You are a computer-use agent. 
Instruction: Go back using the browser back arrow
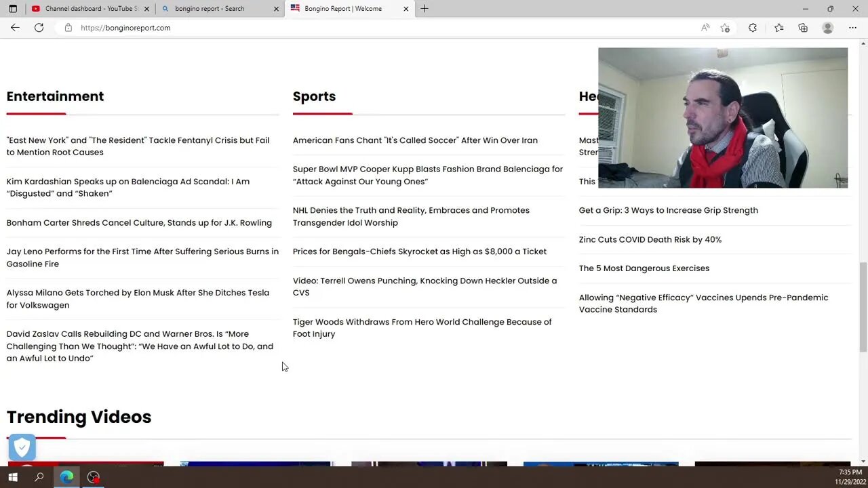15,28
